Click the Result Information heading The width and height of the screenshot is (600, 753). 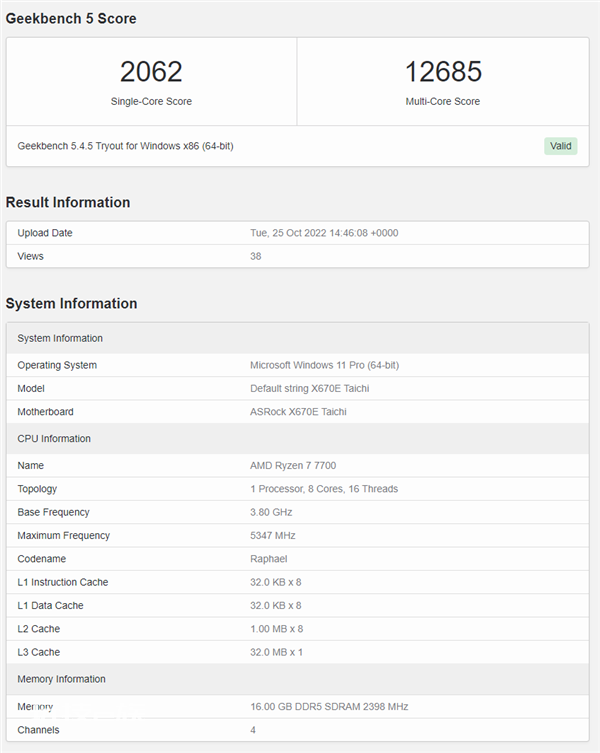pos(68,202)
